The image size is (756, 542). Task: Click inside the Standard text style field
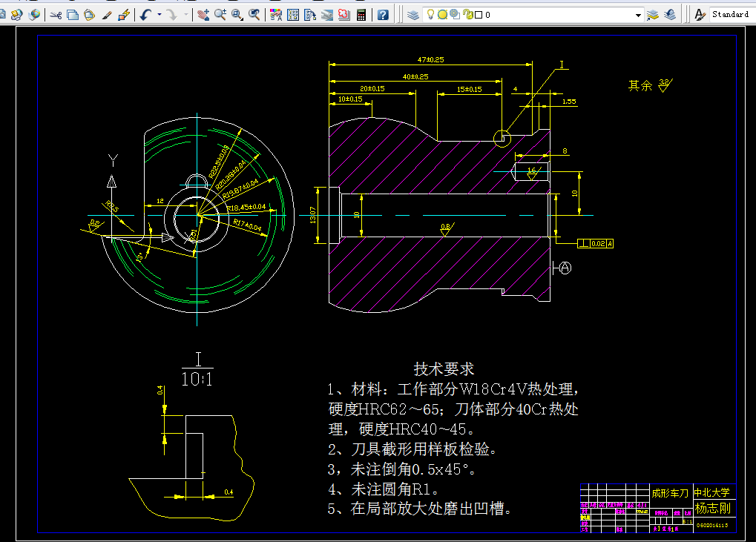[x=729, y=13]
